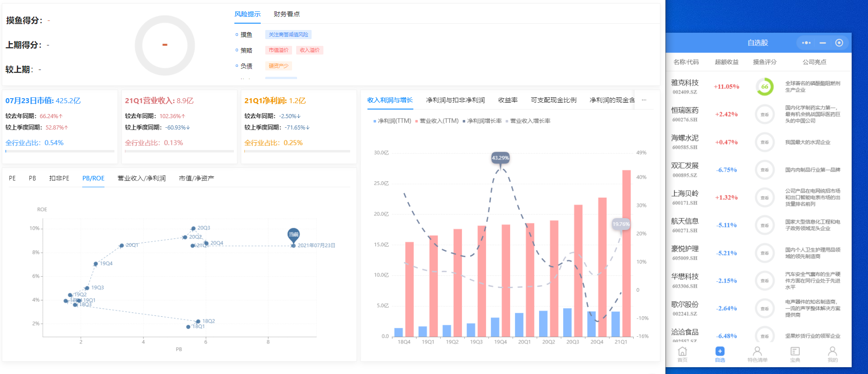This screenshot has height=374, width=868.
Task: Expand more chart tabs via the ellipsis
Action: click(644, 100)
